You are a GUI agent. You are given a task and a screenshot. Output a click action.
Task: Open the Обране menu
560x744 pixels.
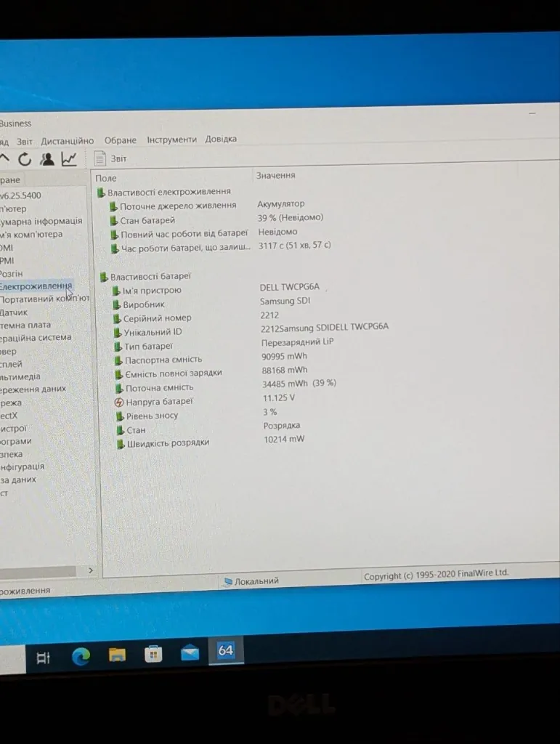(121, 140)
